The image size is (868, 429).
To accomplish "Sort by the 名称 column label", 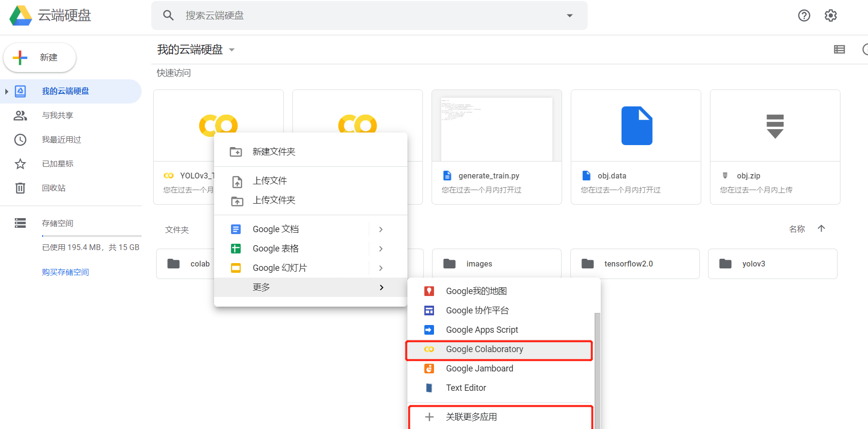I will 797,229.
